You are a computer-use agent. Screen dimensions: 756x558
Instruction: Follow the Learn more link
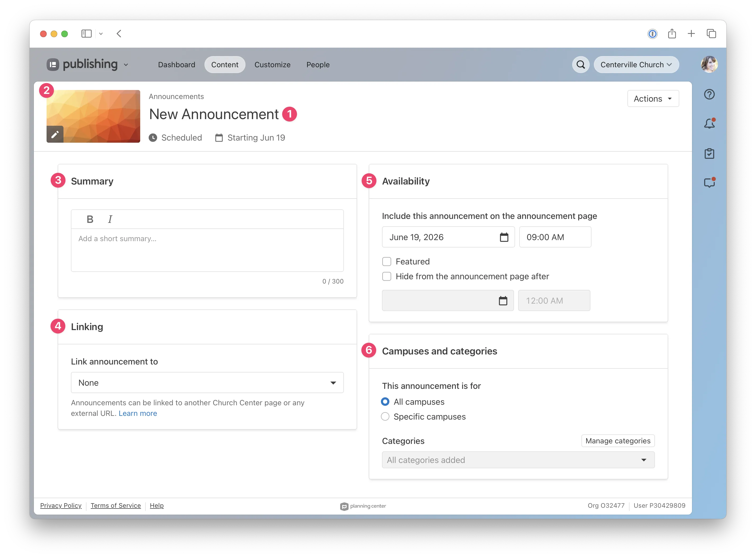138,413
